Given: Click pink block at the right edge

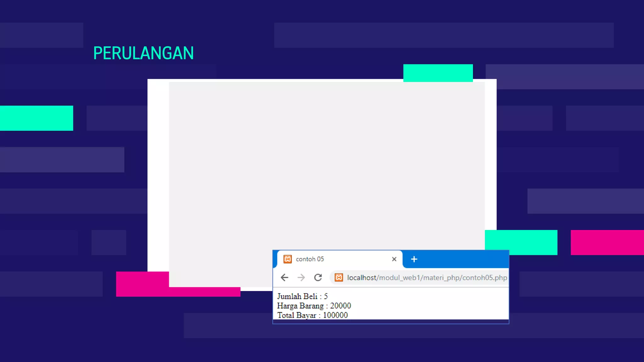Looking at the screenshot, I should pos(607,242).
